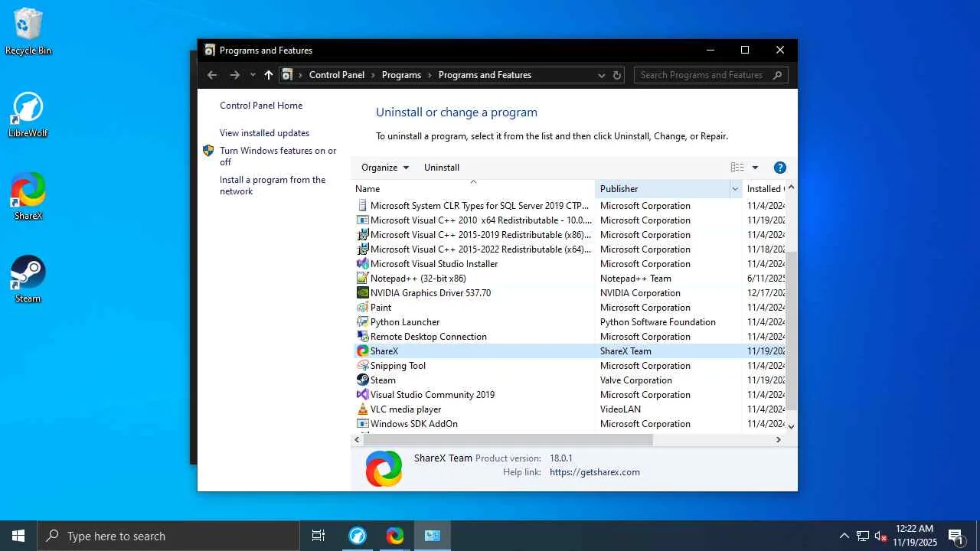
Task: Click the ShareX taskbar icon
Action: (x=394, y=536)
